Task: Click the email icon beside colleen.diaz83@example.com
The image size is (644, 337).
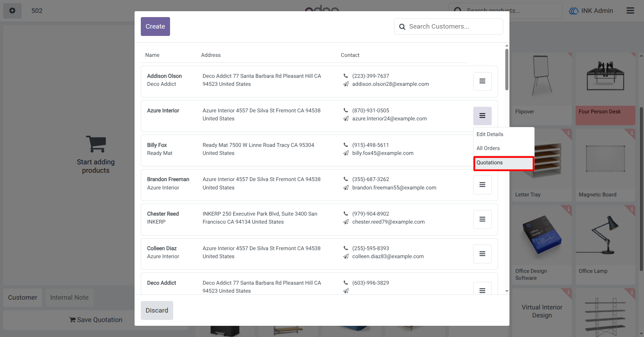Action: coord(346,256)
